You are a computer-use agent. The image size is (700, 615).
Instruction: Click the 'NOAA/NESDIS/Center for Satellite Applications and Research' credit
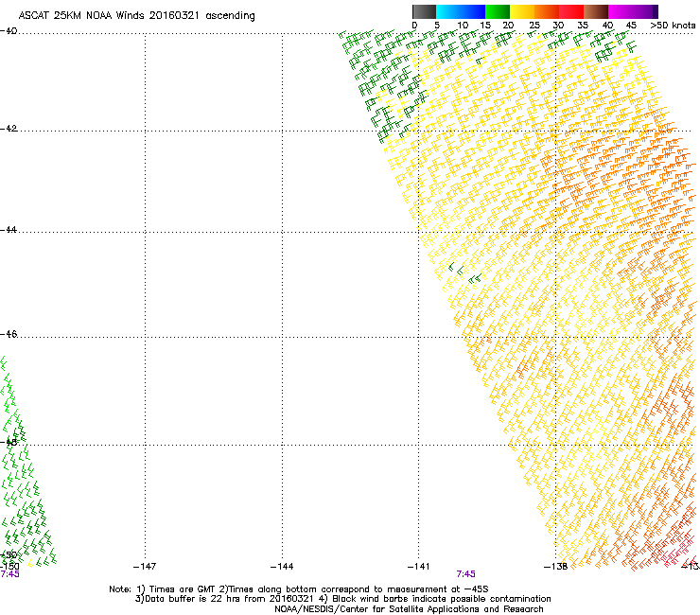(x=409, y=609)
